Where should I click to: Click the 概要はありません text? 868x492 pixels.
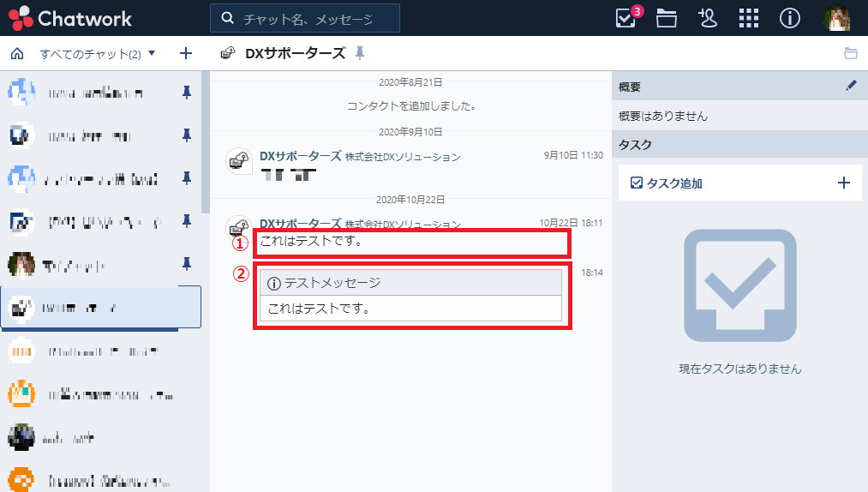coord(663,117)
